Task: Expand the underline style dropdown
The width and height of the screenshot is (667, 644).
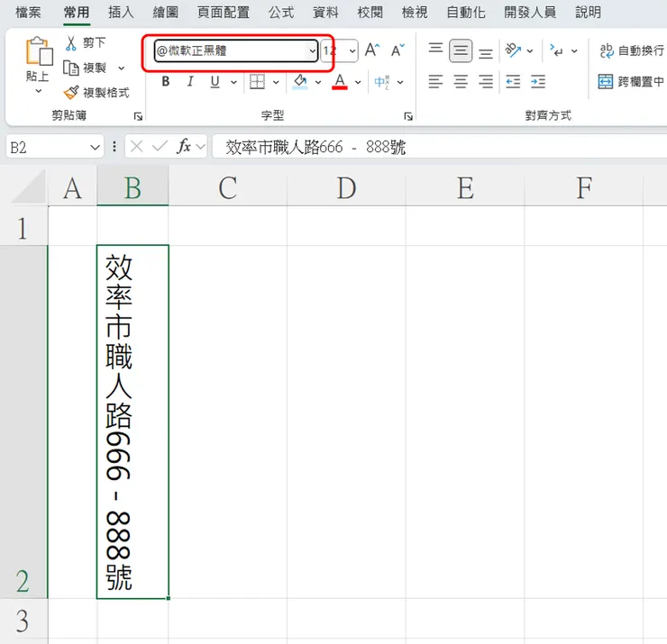Action: point(233,82)
